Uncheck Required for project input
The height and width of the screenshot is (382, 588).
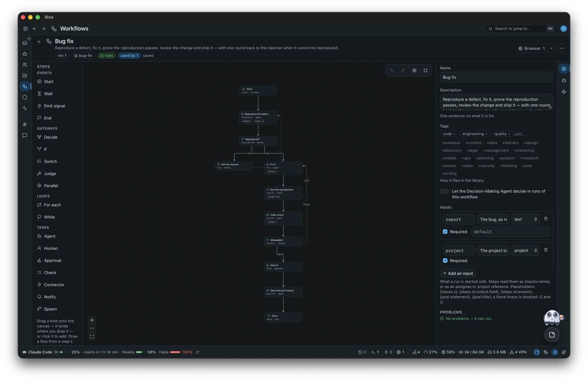445,260
